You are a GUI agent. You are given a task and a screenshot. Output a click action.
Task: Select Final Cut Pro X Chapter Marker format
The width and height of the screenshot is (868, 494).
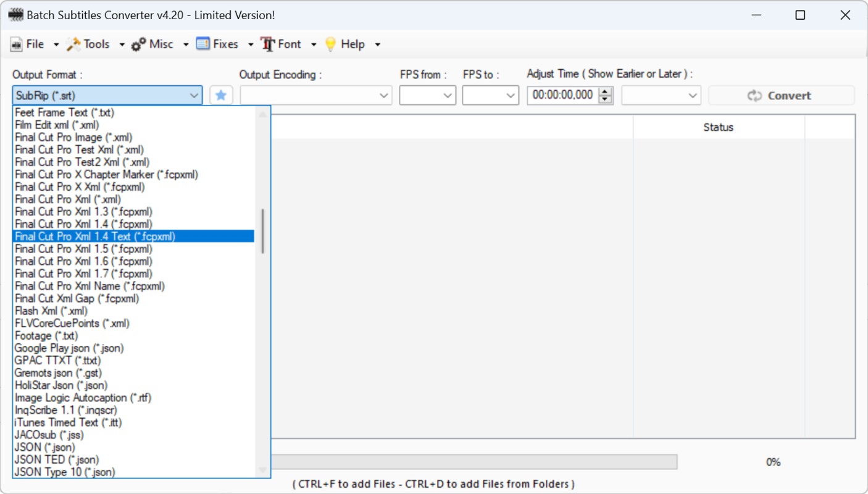click(x=133, y=175)
